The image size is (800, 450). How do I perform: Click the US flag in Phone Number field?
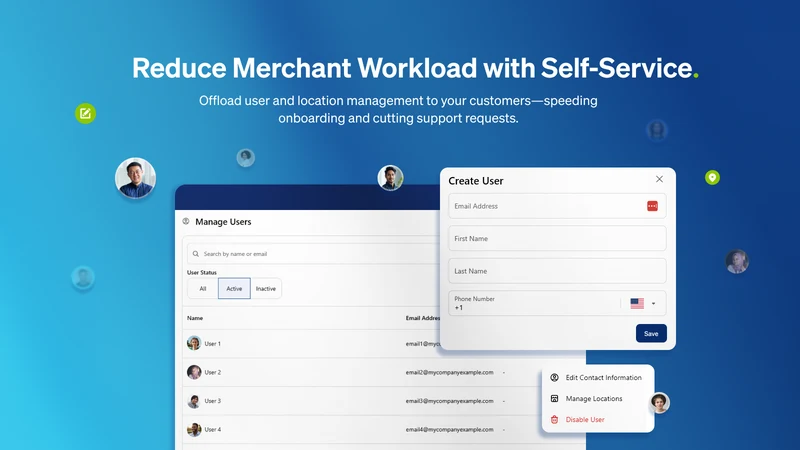[637, 304]
